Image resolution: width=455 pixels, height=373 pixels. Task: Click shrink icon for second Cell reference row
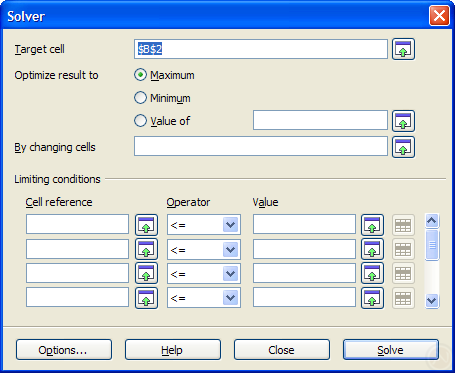146,249
